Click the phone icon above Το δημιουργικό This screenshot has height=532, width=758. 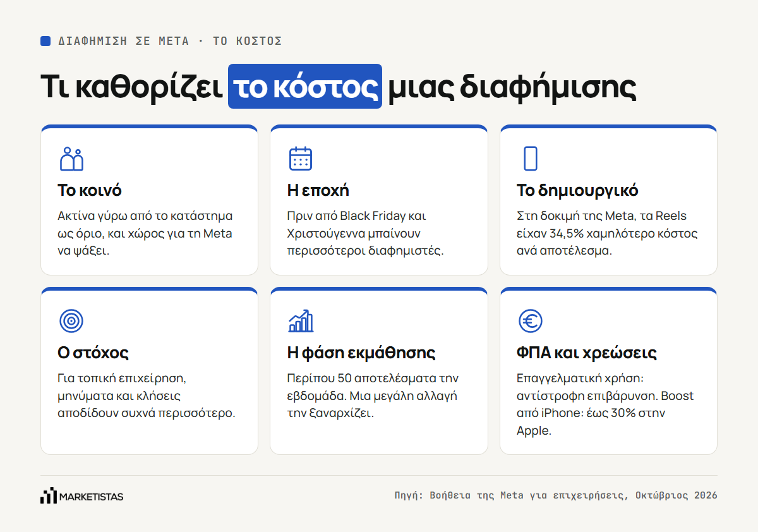[x=531, y=159]
